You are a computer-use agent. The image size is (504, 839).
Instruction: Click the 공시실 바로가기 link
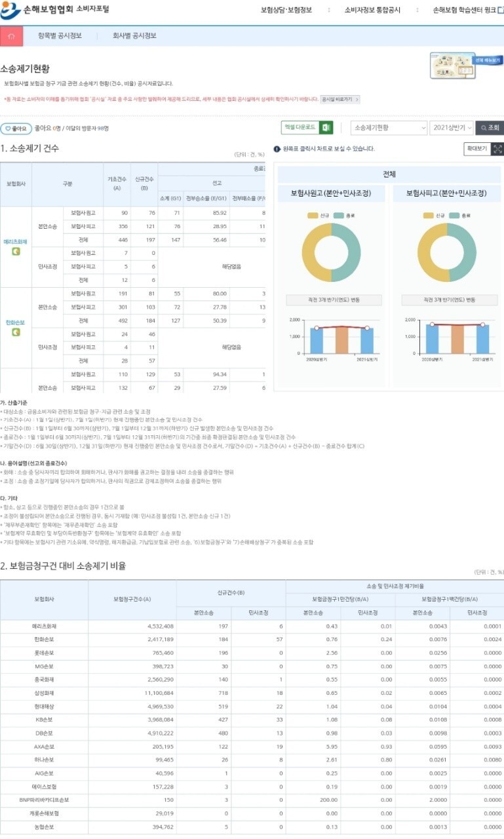pos(339,99)
